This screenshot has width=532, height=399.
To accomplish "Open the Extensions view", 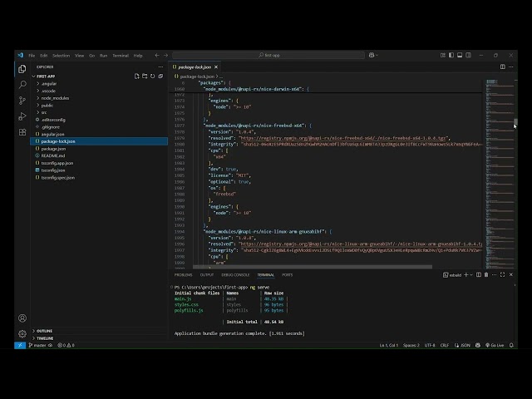I will [22, 132].
